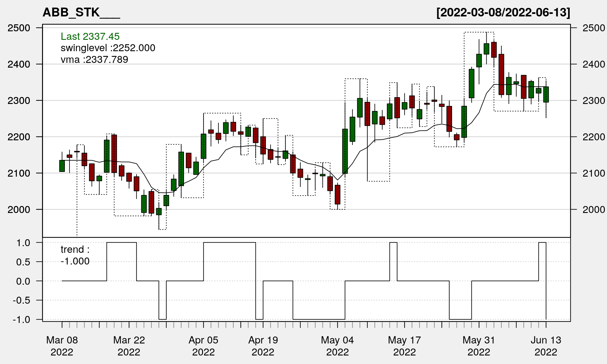Click the Apr 19 2022 axis label

click(x=263, y=346)
